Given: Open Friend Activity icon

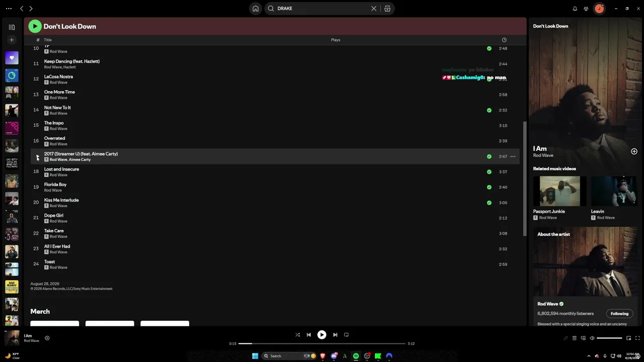Looking at the screenshot, I should [x=586, y=9].
